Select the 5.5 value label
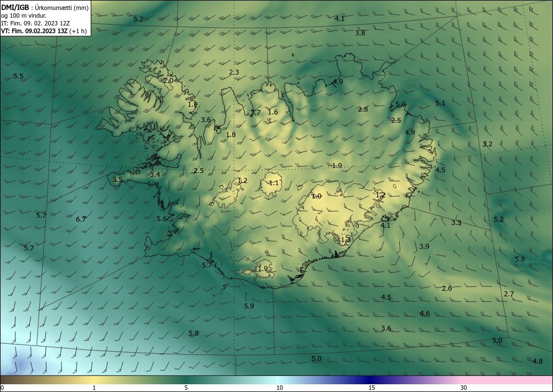 coord(18,76)
